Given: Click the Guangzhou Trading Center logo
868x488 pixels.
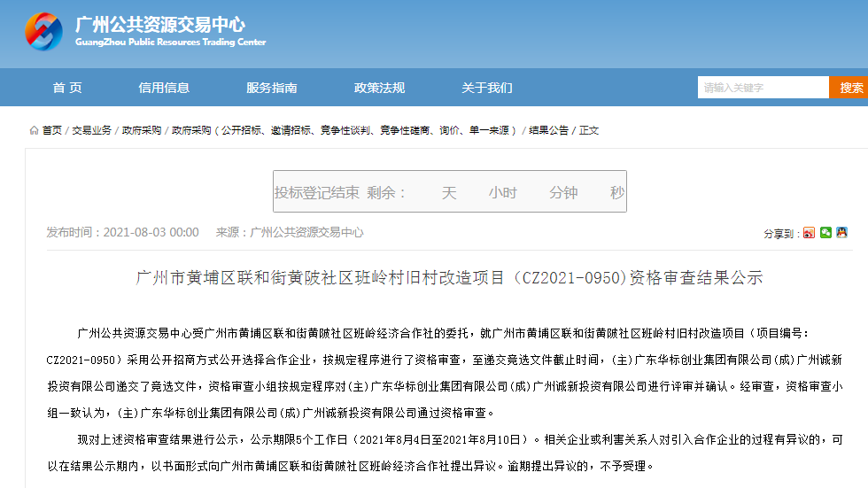Looking at the screenshot, I should (x=43, y=32).
